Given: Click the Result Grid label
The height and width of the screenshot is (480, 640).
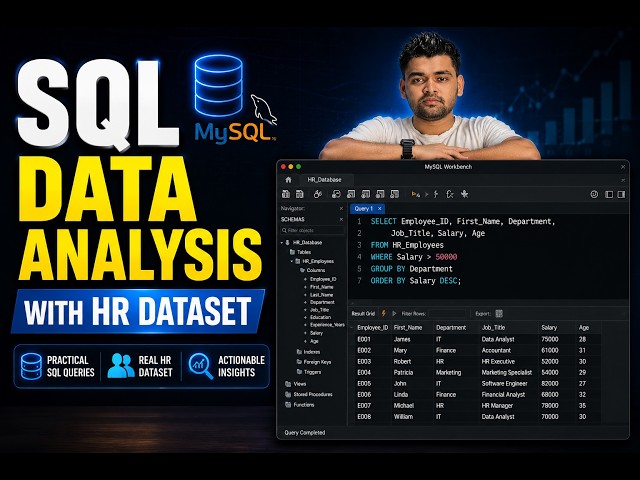Looking at the screenshot, I should [x=363, y=314].
